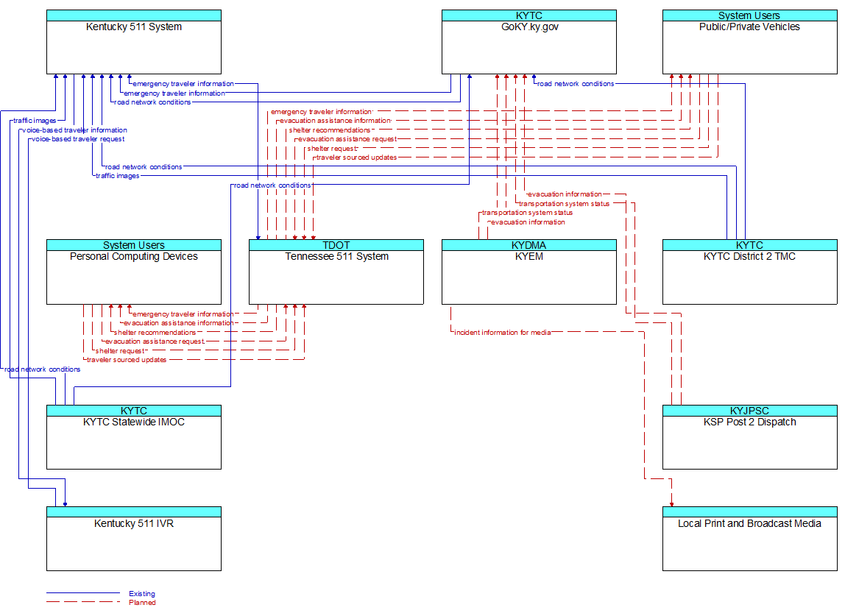
Task: Click 'evacuation assistance request' label below Personal Computing Devices
Action: 155,341
